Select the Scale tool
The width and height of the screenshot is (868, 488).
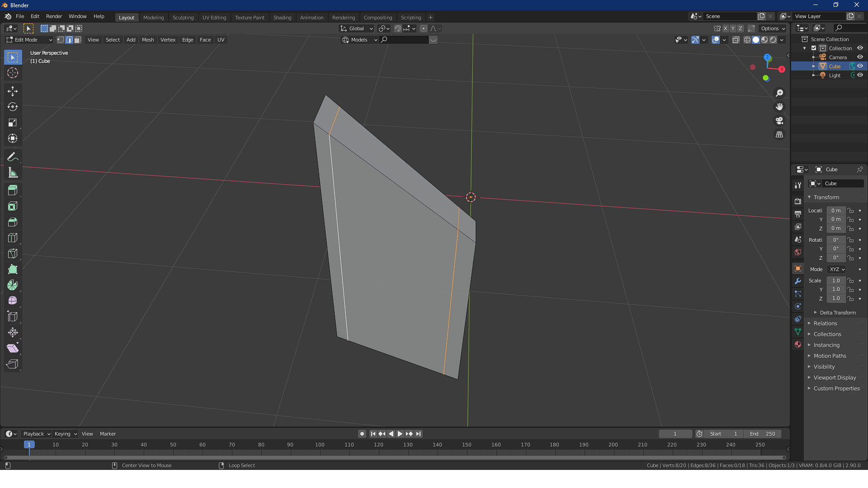point(13,123)
